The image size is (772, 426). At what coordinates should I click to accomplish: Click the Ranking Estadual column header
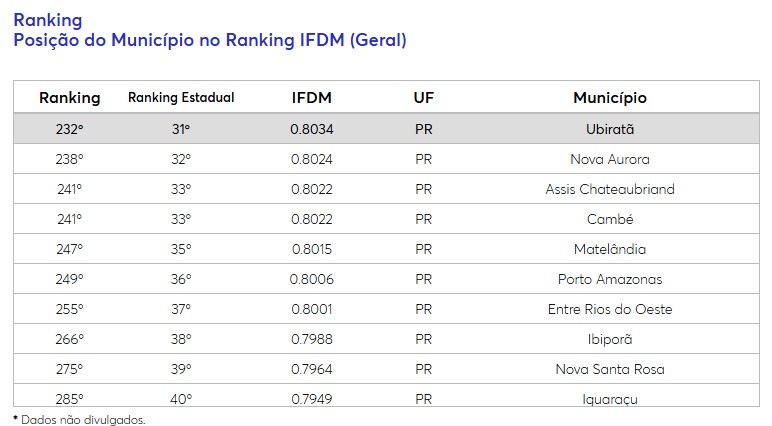(181, 98)
